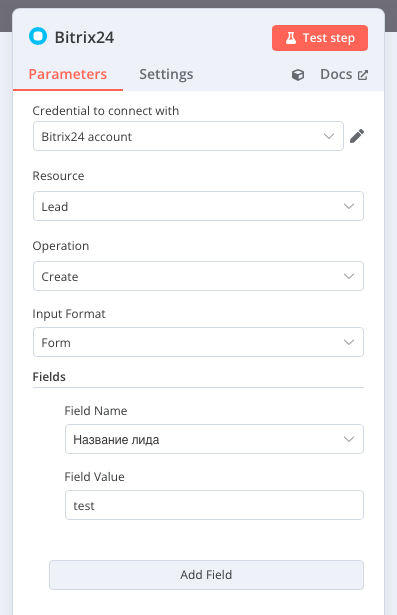The width and height of the screenshot is (397, 615).
Task: Click the cube icon beside Docs
Action: tap(298, 75)
